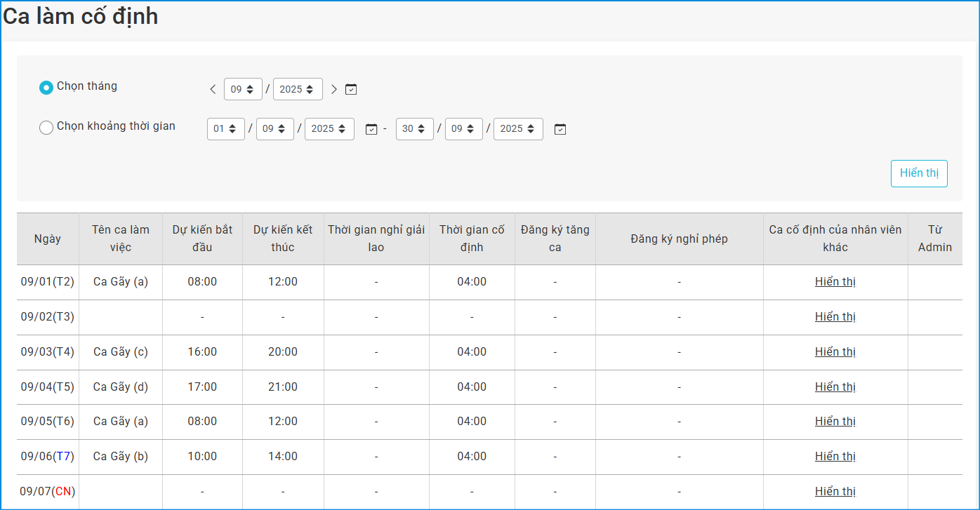Show other staff shifts for 09/07(CN)

835,492
